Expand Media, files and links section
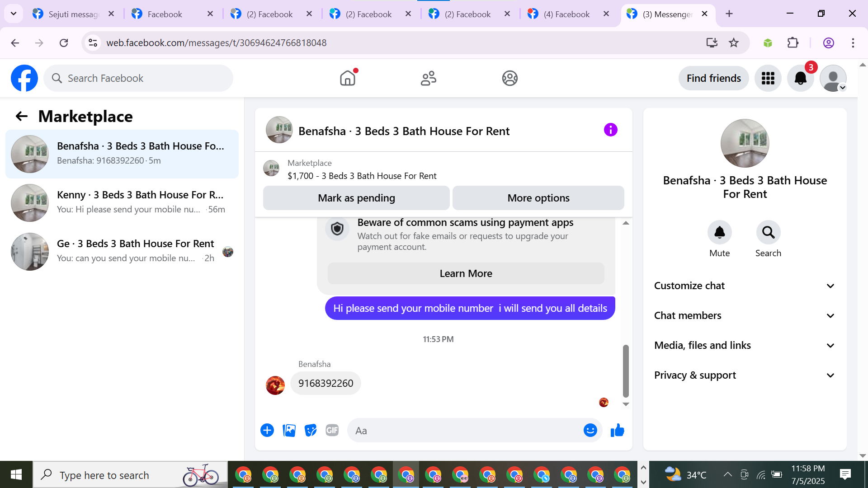This screenshot has height=488, width=868. [745, 345]
